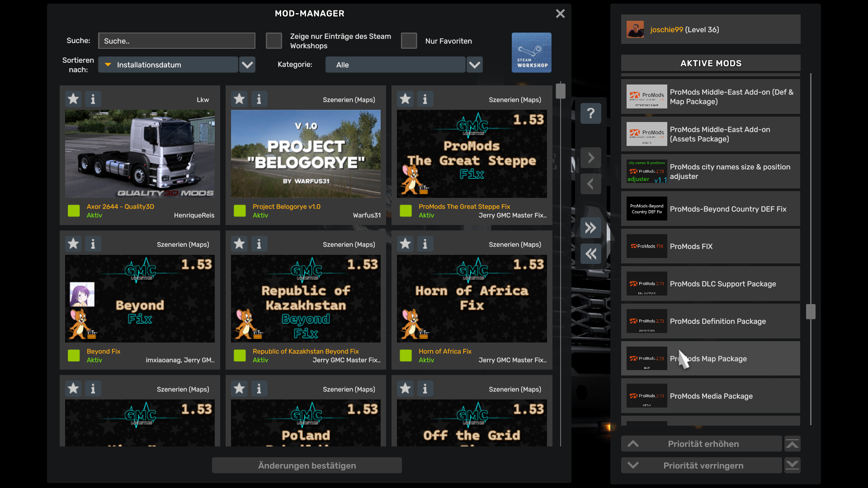
Task: Select ProMods Map Package entry
Action: coord(711,358)
